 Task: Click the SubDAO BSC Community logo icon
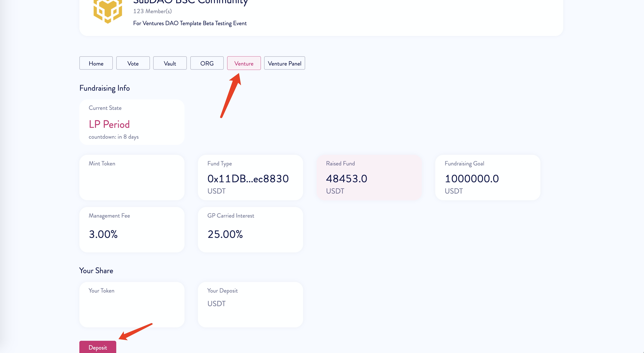pos(107,11)
